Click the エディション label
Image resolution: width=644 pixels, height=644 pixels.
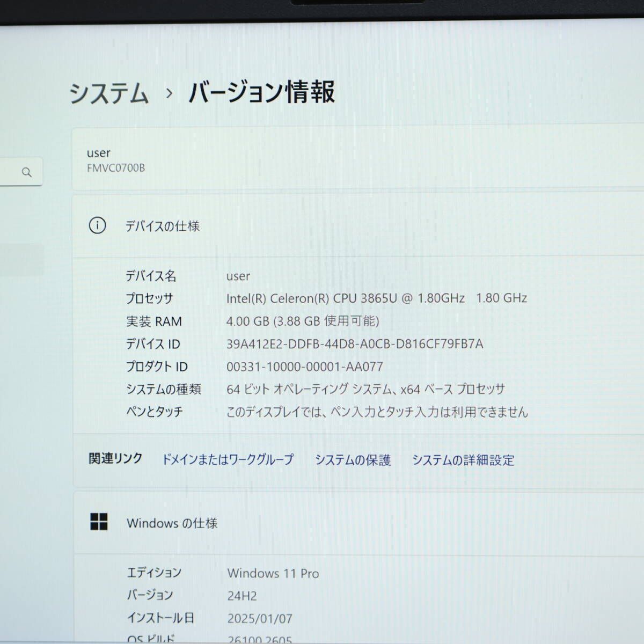(x=154, y=573)
